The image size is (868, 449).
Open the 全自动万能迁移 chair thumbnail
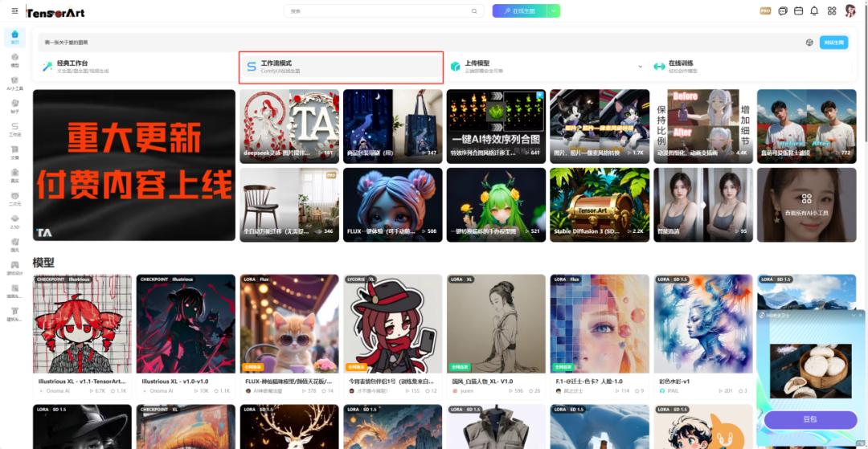tap(289, 205)
